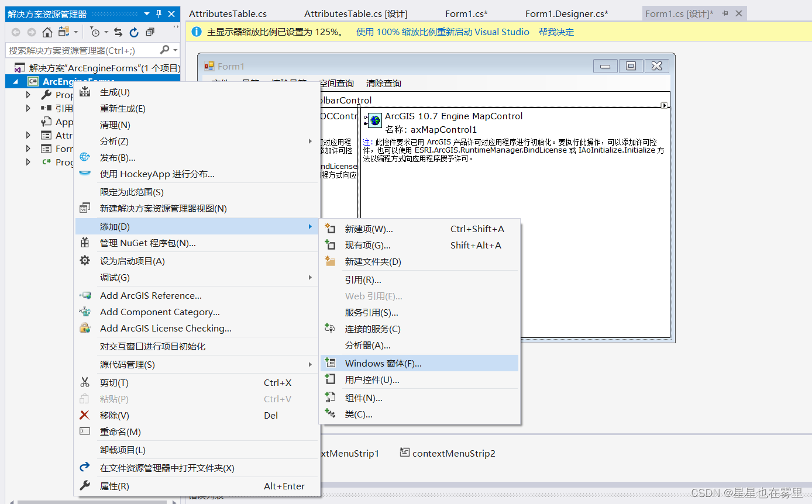Click the Back arrow in Solution Explorer toolbar
This screenshot has width=812, height=504.
16,32
